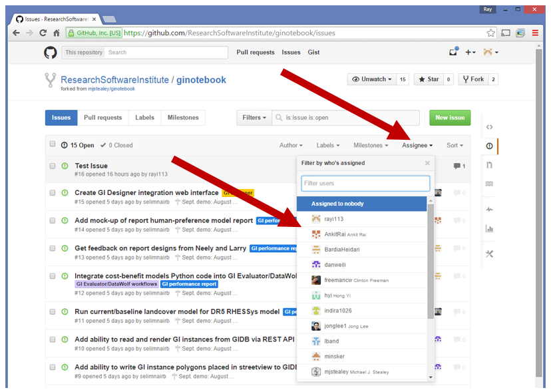
Task: Click the forked repository icon near title
Action: tap(51, 80)
